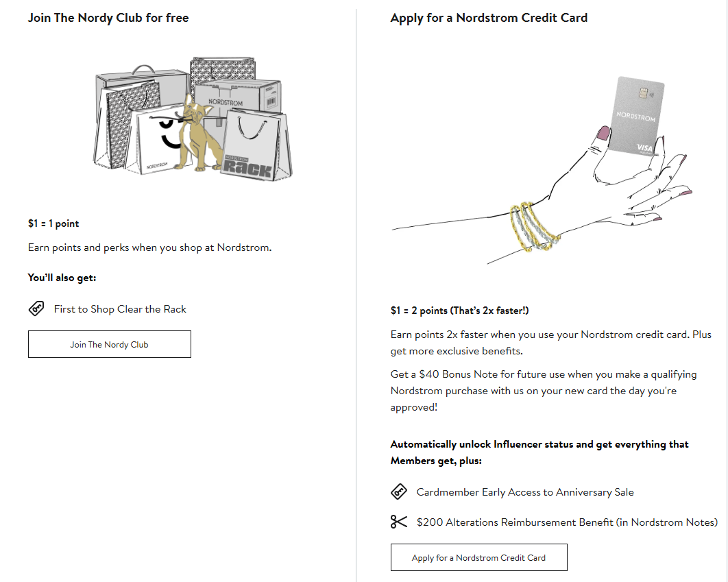Click the Join The Nordy Club button

[109, 344]
